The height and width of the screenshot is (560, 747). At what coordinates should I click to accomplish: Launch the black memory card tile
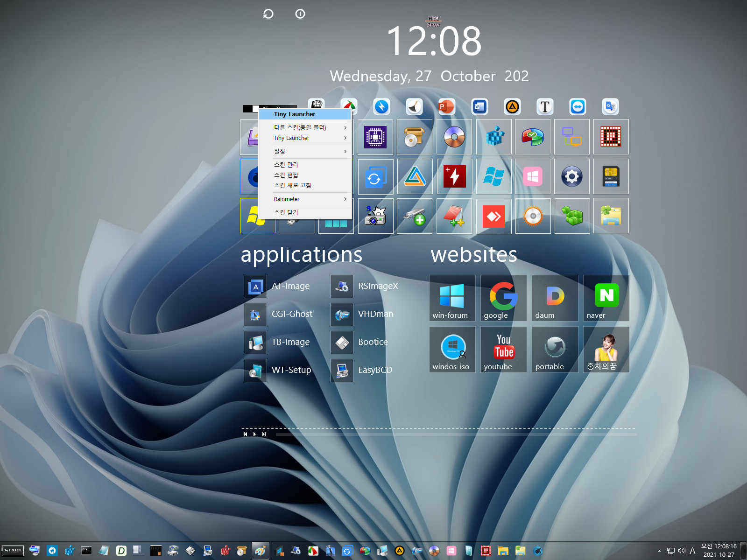click(611, 176)
